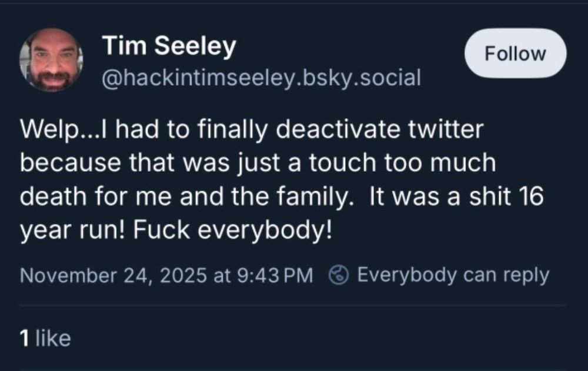Click the display name Tim Seeley
Screen dimensions: 588x371
pyautogui.click(x=169, y=45)
